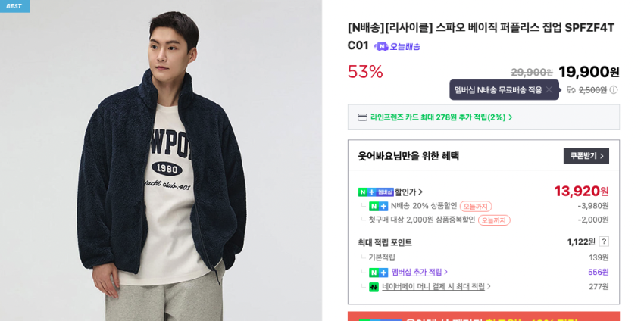644x321 pixels.
Task: Click the N+ 멤버십 badge beside 할인가
Action: pyautogui.click(x=376, y=192)
